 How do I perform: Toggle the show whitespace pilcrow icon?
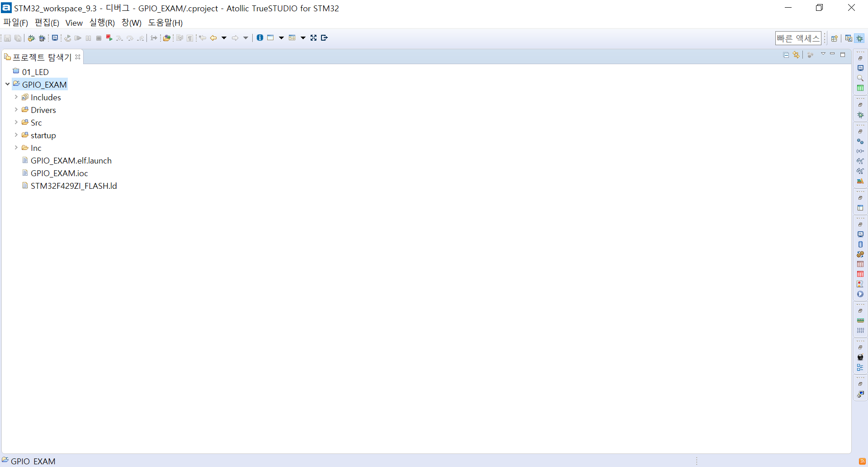190,38
